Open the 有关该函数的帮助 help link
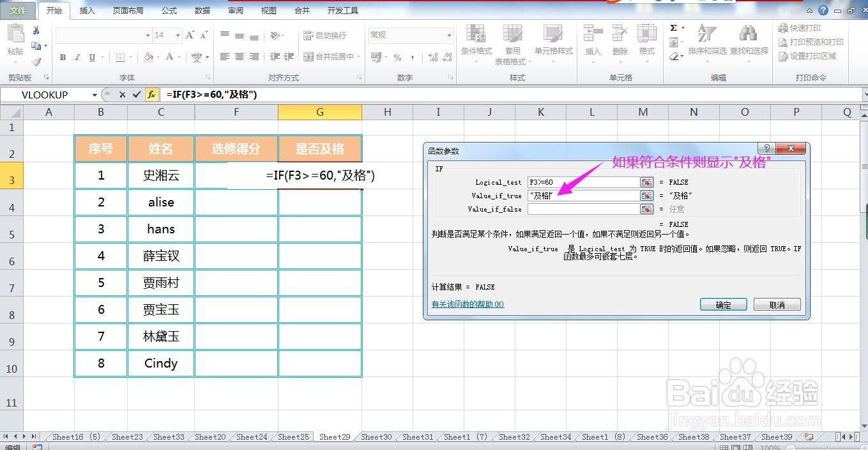This screenshot has height=450, width=868. [468, 304]
